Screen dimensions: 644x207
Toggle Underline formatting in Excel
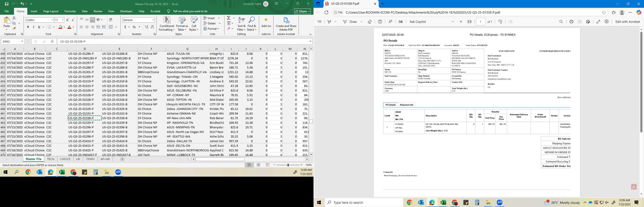39,27
